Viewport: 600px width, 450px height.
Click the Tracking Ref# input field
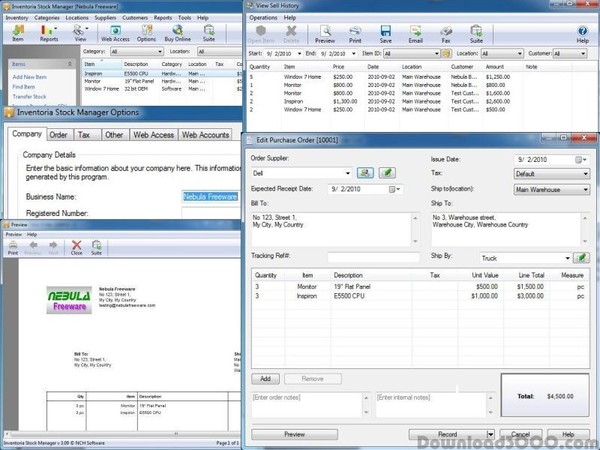tap(373, 257)
